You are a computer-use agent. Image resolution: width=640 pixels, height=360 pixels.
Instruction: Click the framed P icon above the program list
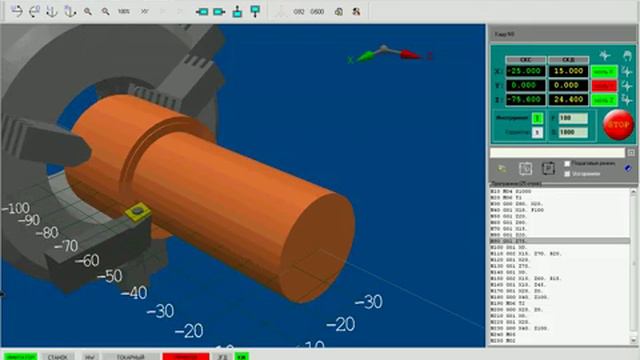(548, 168)
